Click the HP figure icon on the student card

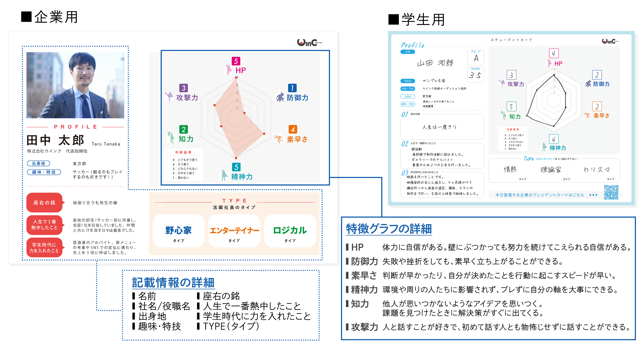(x=549, y=63)
